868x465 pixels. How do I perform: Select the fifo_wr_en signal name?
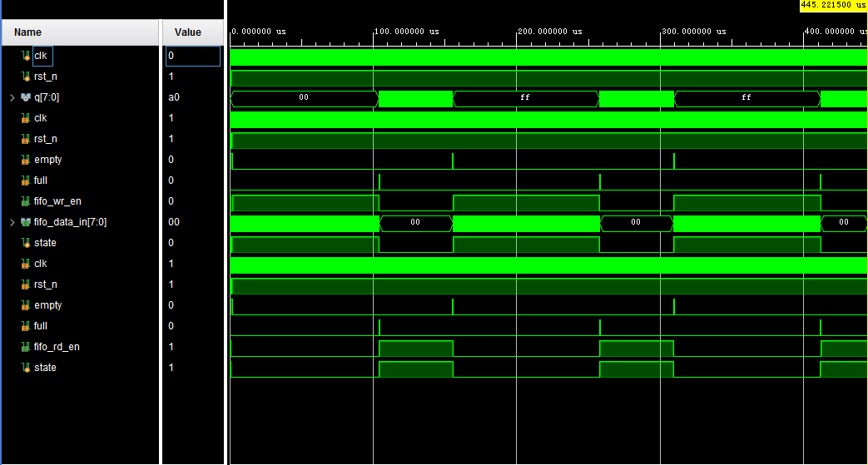(57, 201)
